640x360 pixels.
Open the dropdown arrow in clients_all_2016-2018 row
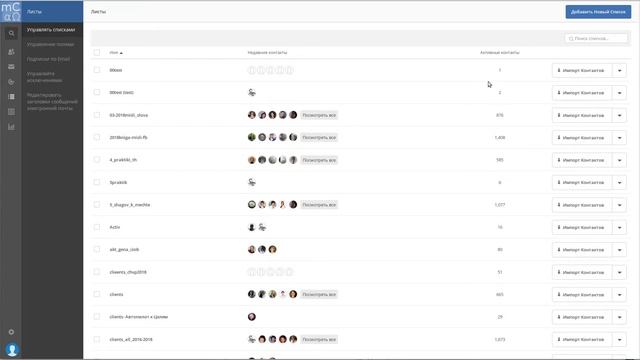(620, 340)
